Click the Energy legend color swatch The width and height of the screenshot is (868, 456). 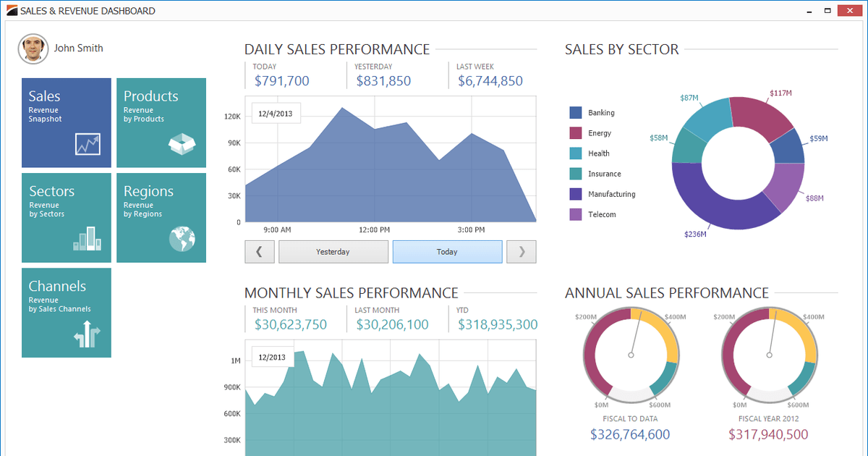pos(575,133)
